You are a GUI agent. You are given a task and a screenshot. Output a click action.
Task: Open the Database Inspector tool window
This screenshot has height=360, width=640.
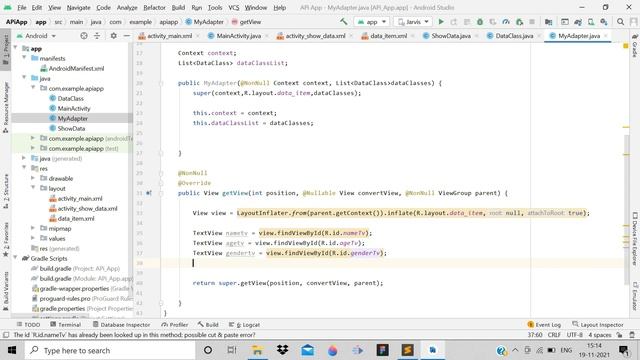pos(121,324)
